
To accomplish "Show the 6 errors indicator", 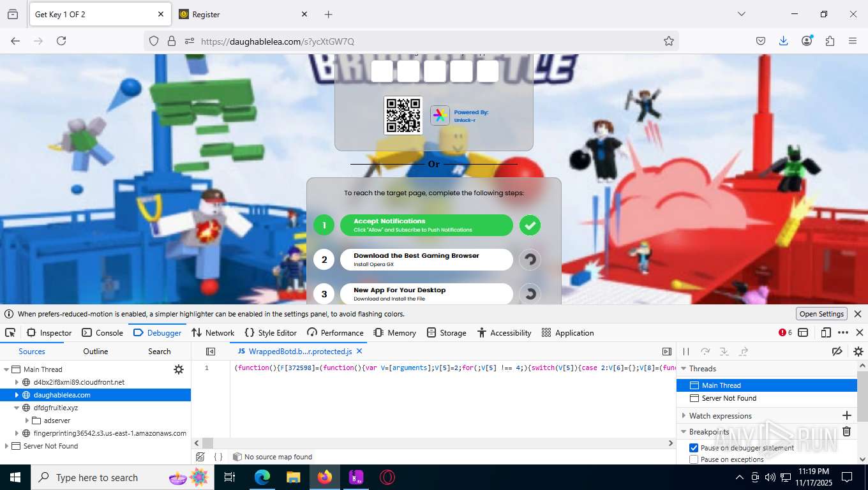I will [785, 332].
